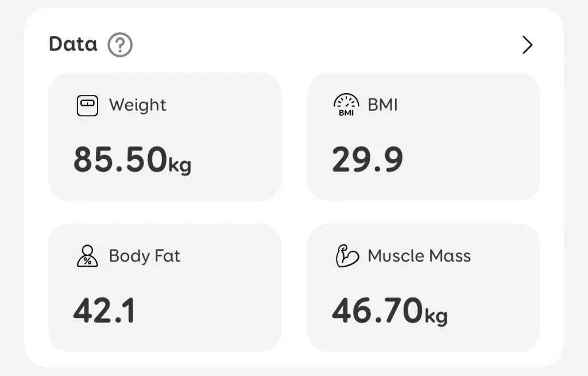The height and width of the screenshot is (376, 588).
Task: Click the Muscle Mass flexed arm icon
Action: click(x=347, y=256)
